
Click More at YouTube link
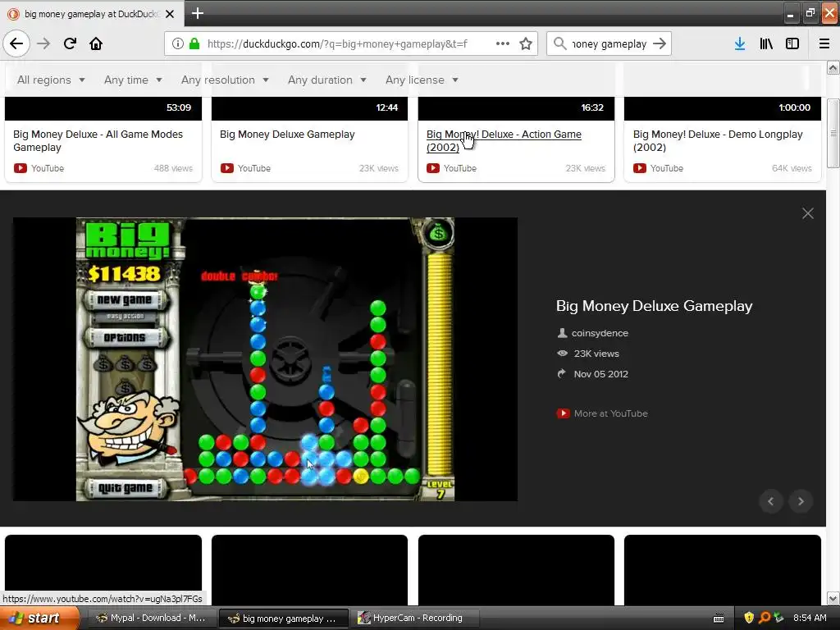[x=610, y=413]
